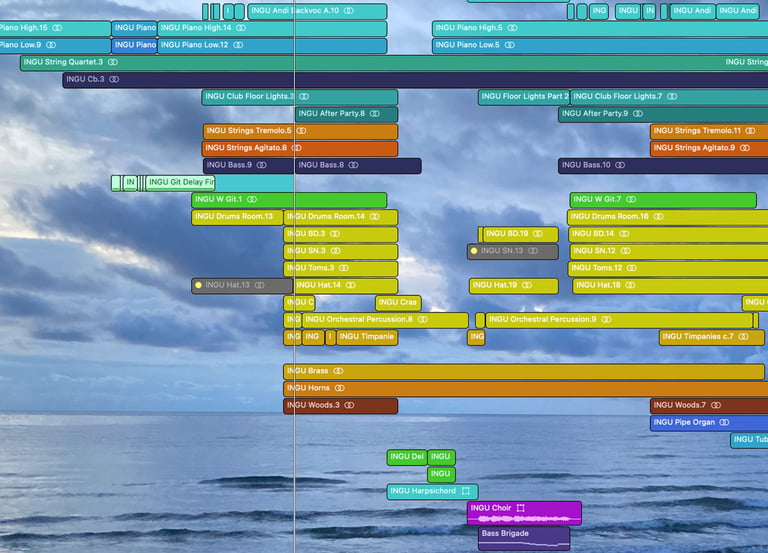Select the INGU Choir audio region

[x=525, y=513]
